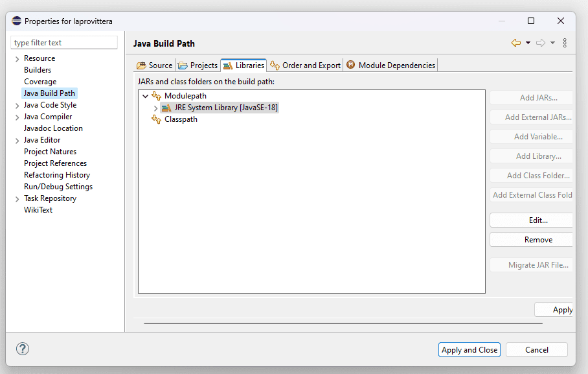The height and width of the screenshot is (374, 588).
Task: Open the back history dropdown arrow
Action: click(528, 43)
